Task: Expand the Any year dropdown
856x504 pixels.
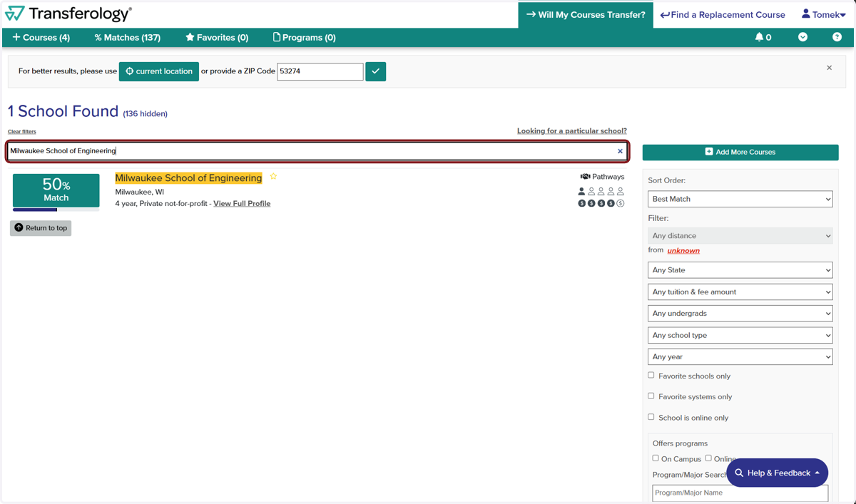Action: point(740,356)
